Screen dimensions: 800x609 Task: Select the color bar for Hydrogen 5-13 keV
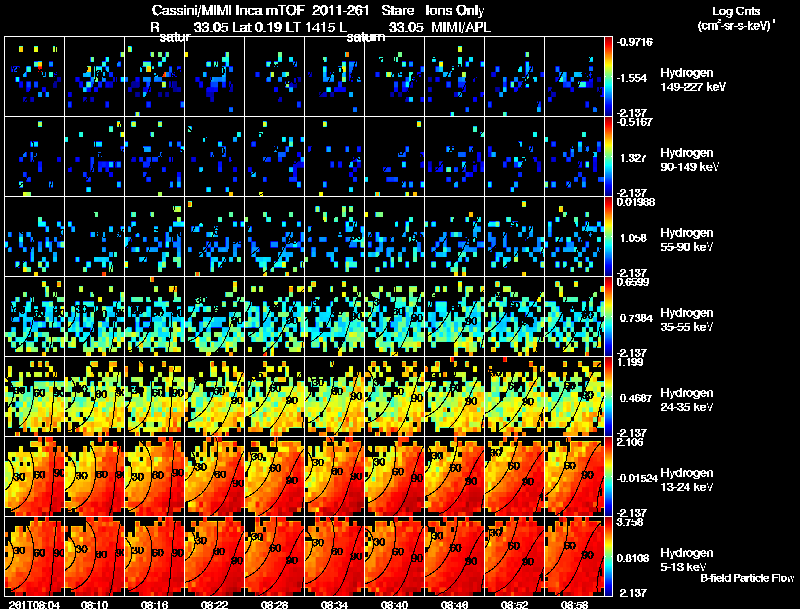click(610, 556)
